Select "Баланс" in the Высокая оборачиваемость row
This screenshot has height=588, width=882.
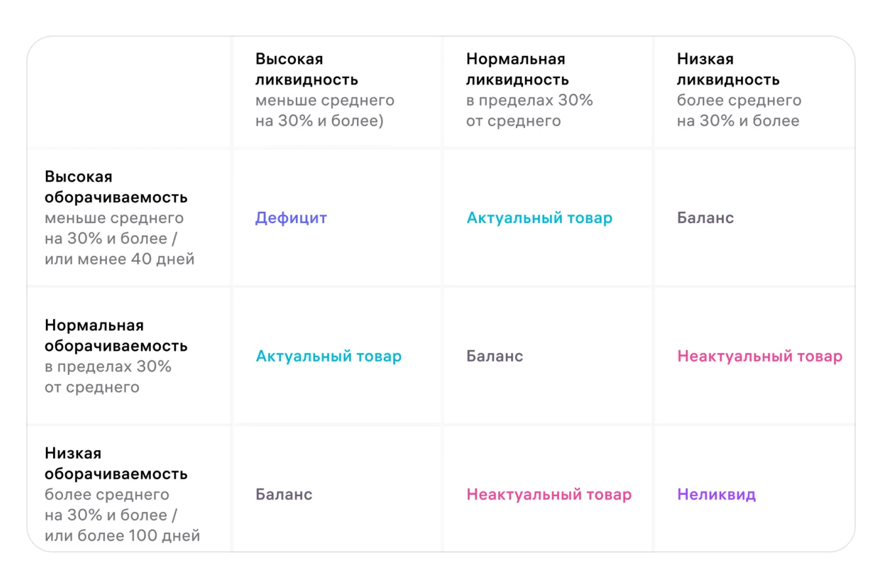click(705, 218)
